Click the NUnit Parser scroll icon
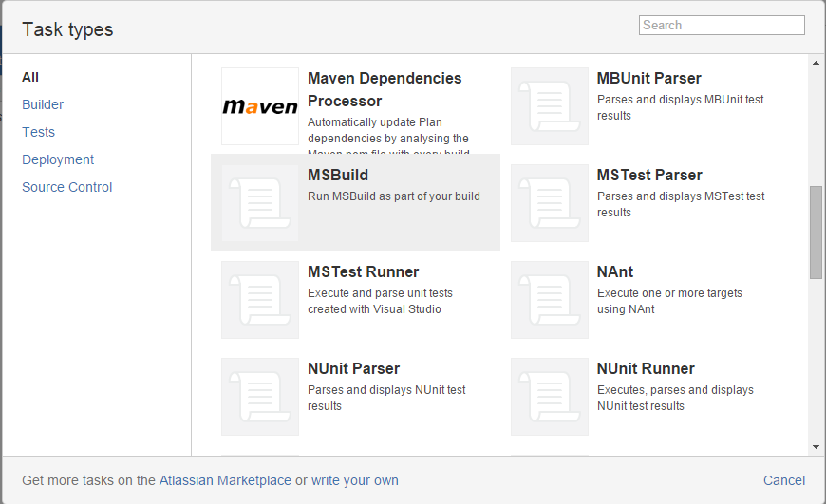 [x=260, y=397]
